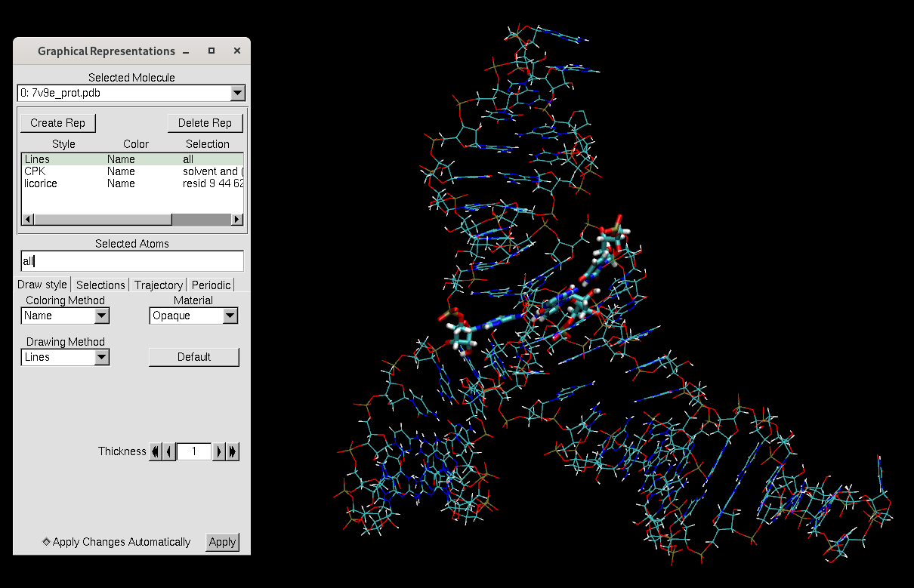Image resolution: width=914 pixels, height=588 pixels.
Task: Open the Drawing Method dropdown
Action: tap(101, 358)
